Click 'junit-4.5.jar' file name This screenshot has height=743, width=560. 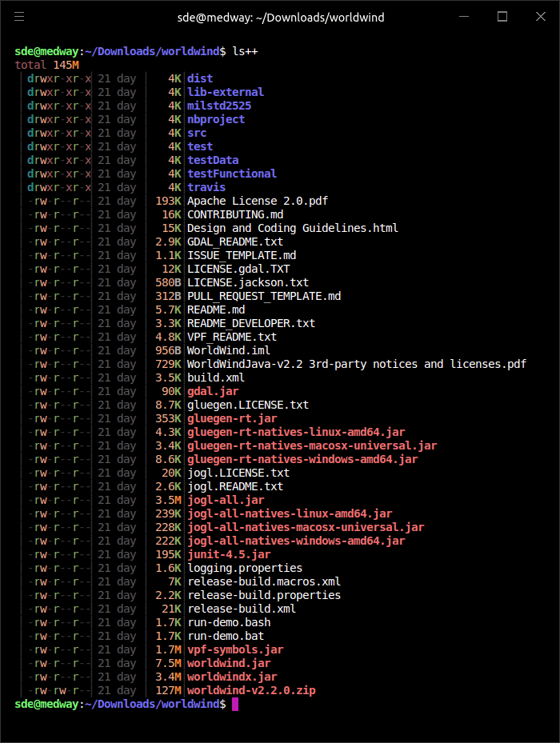point(229,554)
